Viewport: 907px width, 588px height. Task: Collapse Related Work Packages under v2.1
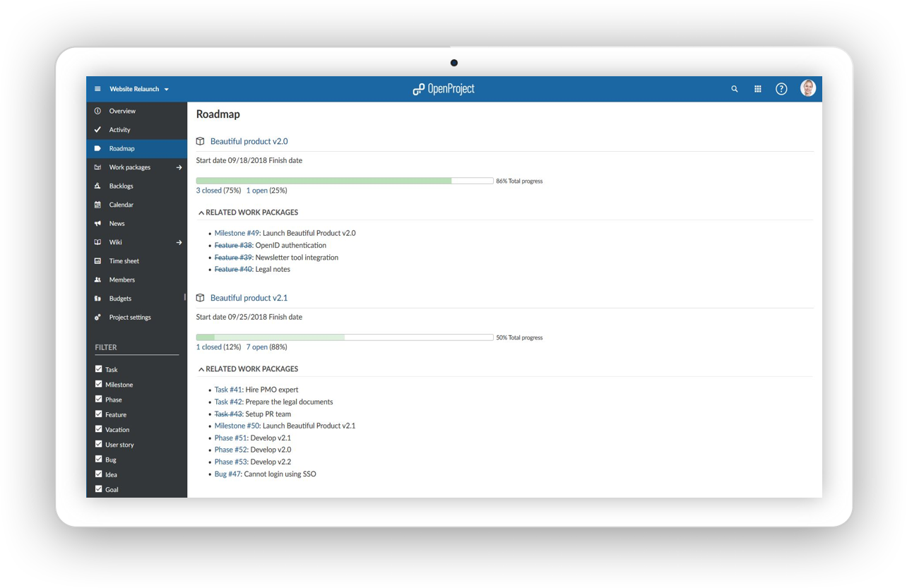point(249,369)
